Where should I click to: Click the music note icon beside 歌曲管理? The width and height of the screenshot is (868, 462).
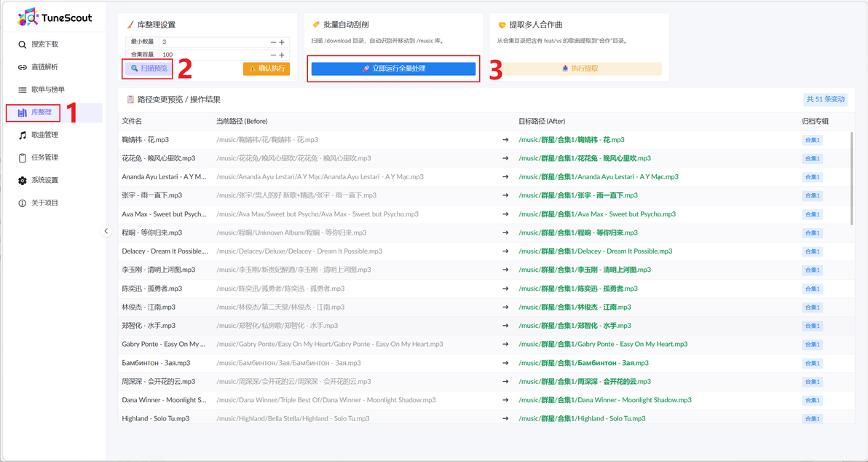pos(22,135)
